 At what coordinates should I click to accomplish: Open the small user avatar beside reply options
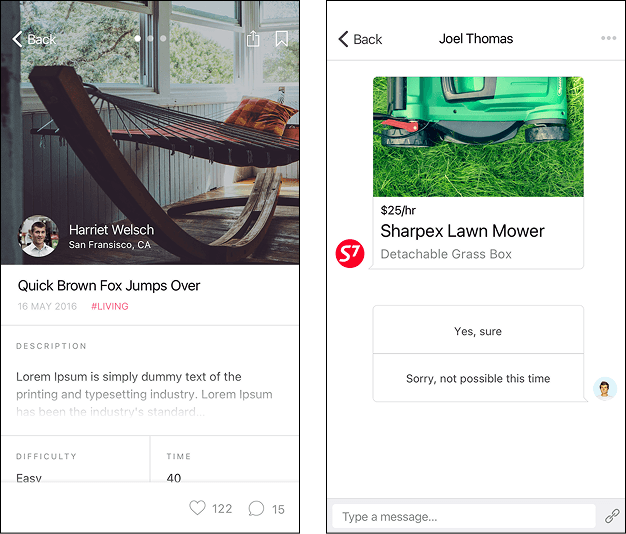point(605,388)
